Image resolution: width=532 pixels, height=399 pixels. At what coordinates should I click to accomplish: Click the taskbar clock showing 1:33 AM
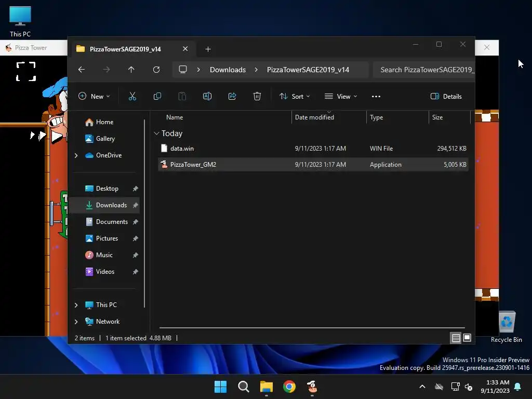tap(495, 387)
